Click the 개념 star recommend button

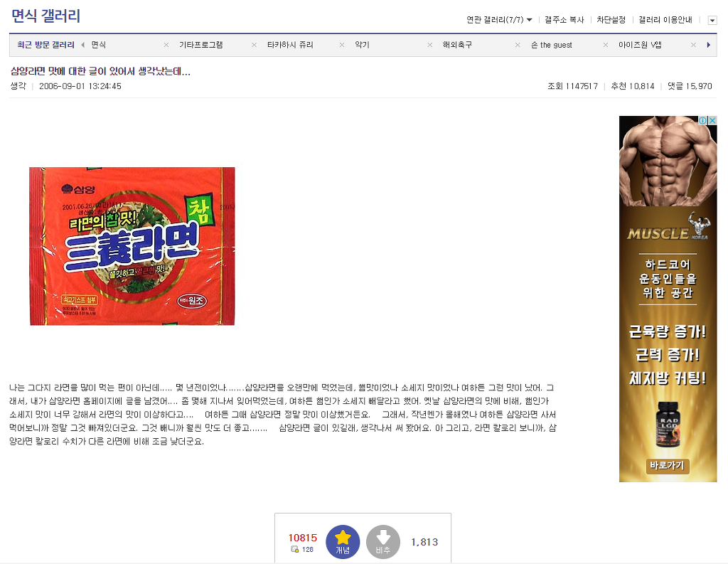(x=343, y=542)
